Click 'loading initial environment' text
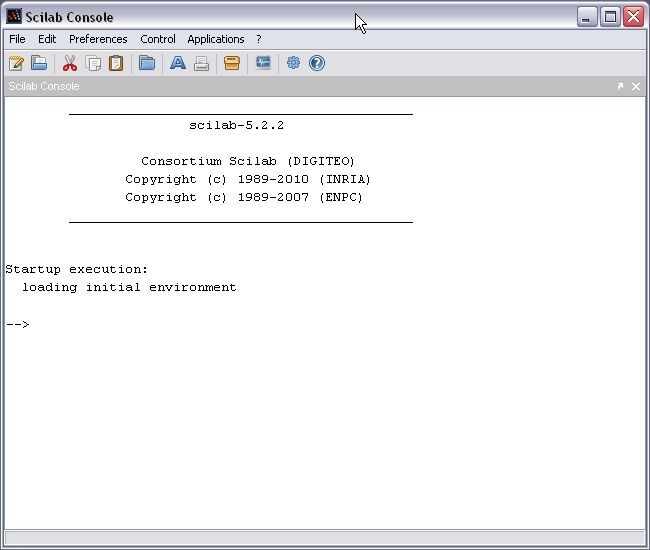 (x=129, y=287)
